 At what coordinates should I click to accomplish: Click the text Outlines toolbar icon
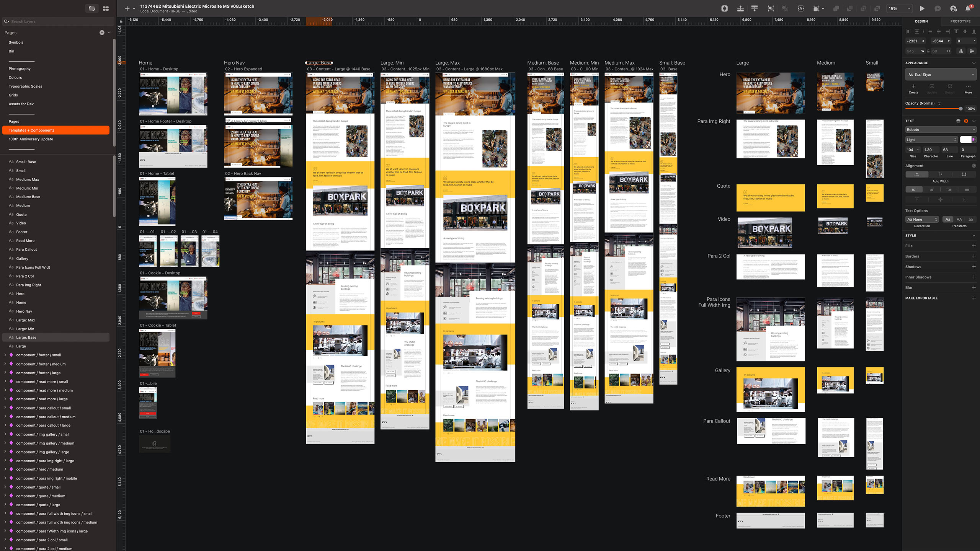800,8
